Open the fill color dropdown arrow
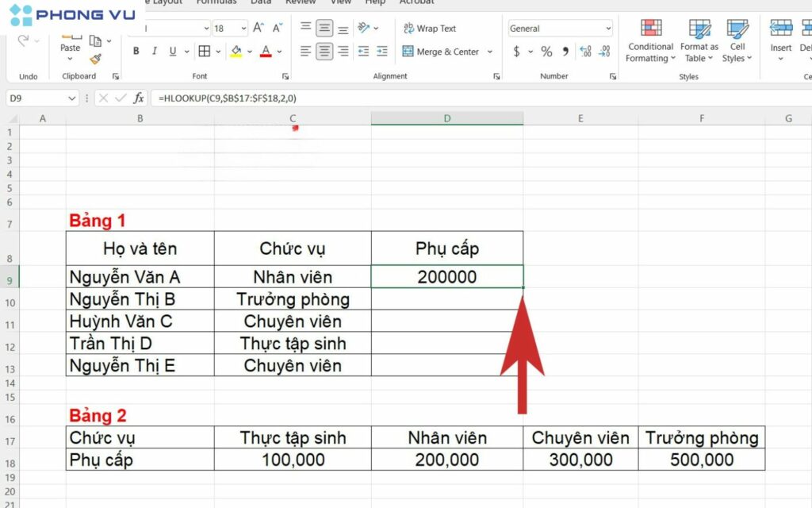Screen dimensions: 812x508 pyautogui.click(x=248, y=51)
